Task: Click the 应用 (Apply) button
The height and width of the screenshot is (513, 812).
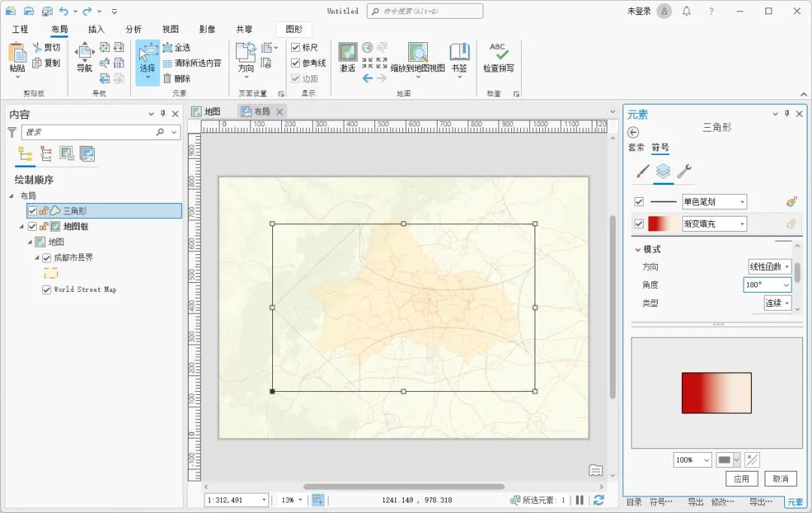Action: 741,479
